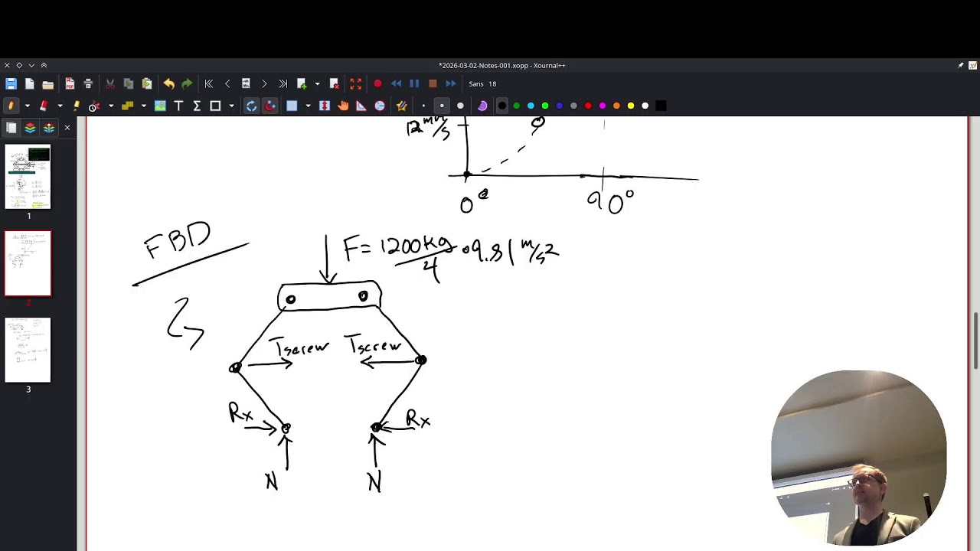
Task: Open page 1 thumbnail
Action: [28, 177]
